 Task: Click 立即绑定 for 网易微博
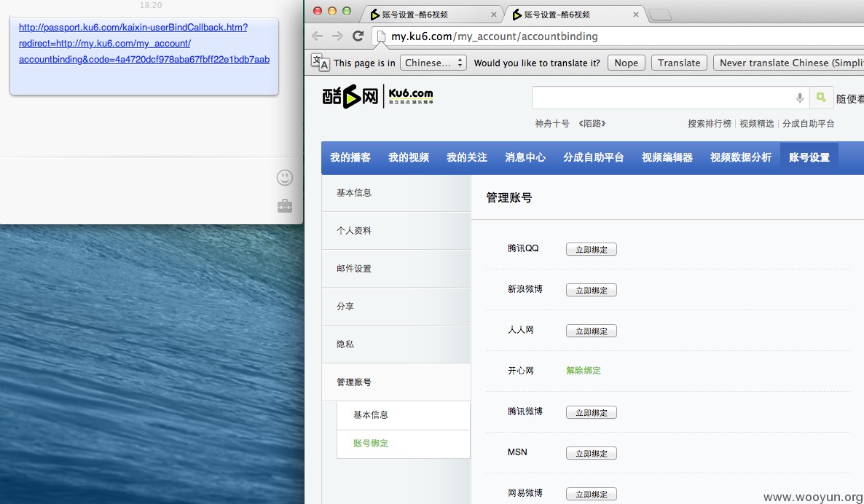(x=592, y=494)
